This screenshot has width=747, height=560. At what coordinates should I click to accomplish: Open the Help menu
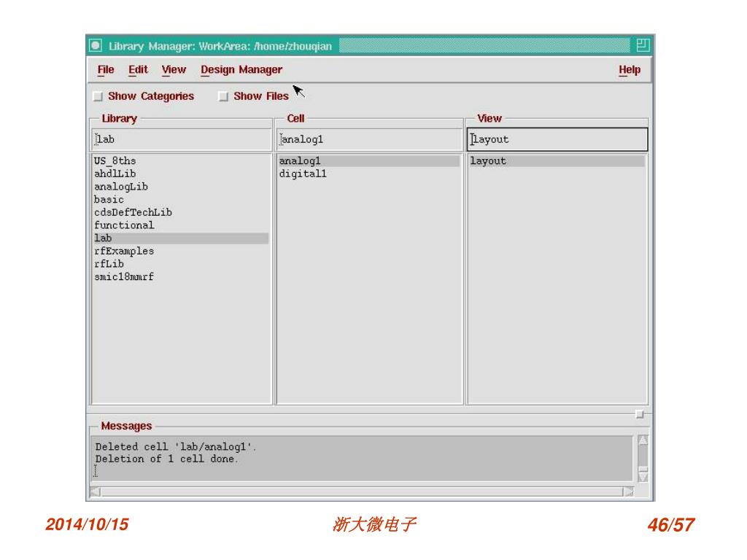[x=629, y=70]
